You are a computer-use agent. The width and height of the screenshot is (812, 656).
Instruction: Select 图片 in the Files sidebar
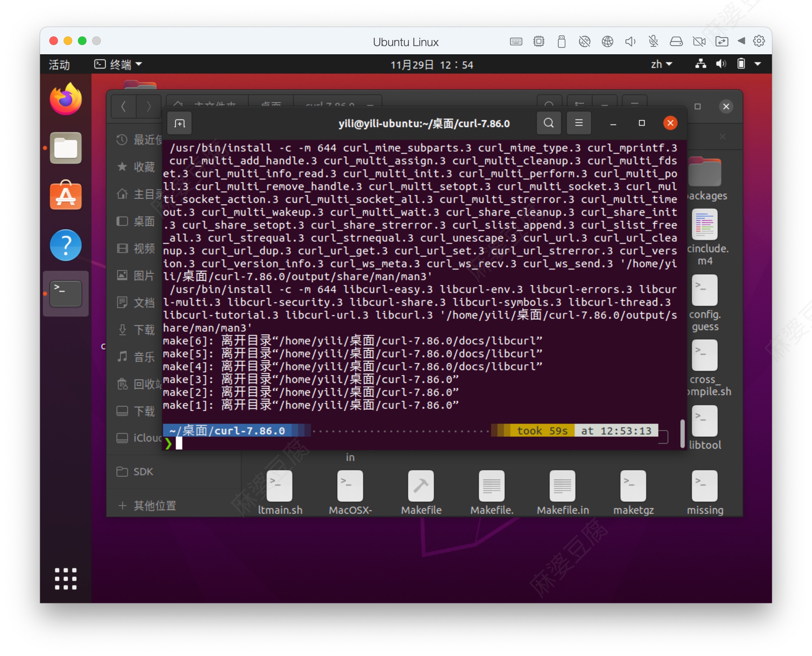point(136,275)
